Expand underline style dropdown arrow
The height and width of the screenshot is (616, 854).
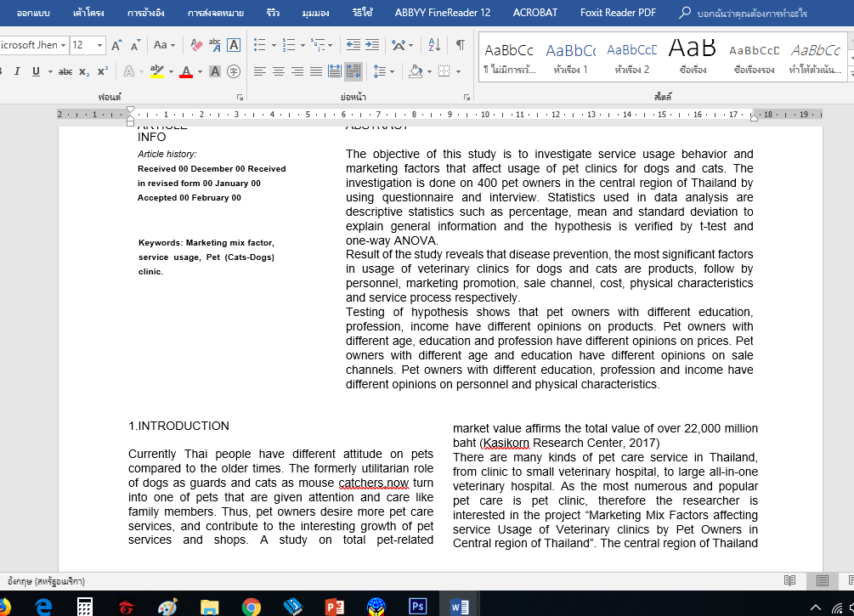point(50,71)
